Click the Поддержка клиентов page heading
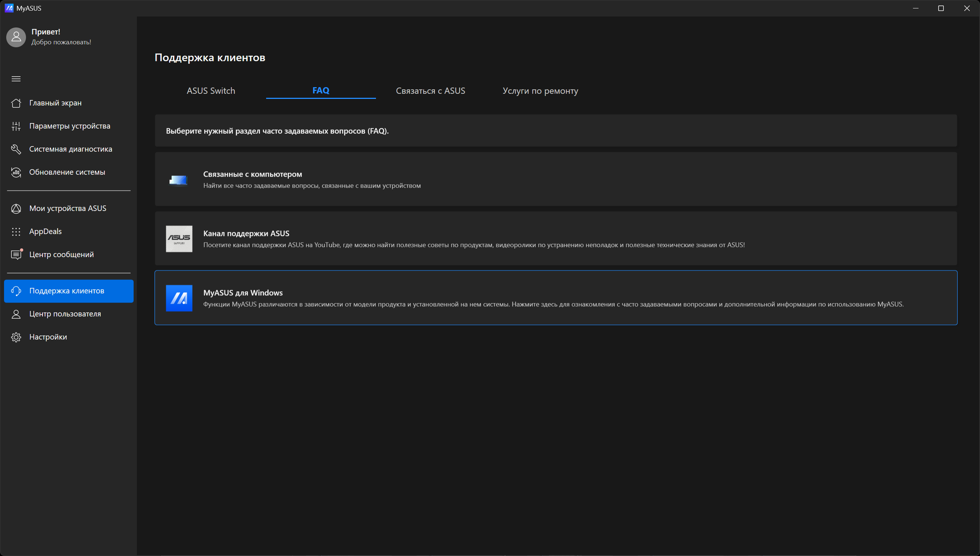The width and height of the screenshot is (980, 556). [210, 58]
